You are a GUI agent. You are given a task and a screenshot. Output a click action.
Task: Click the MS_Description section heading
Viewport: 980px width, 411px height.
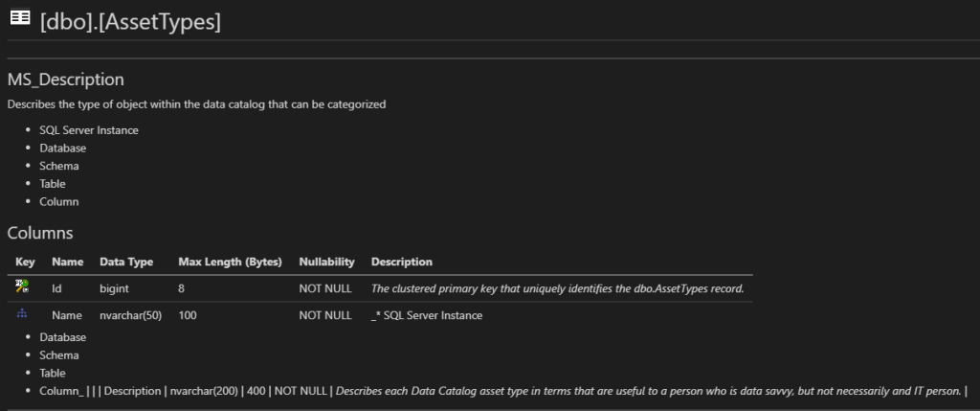click(x=66, y=80)
